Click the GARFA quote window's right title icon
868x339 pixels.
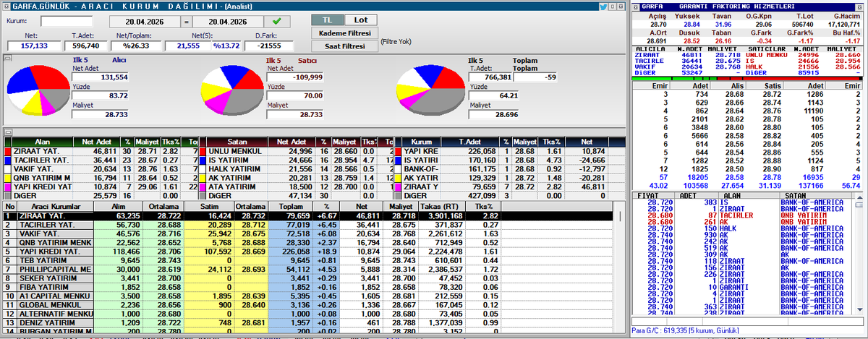pos(859,6)
